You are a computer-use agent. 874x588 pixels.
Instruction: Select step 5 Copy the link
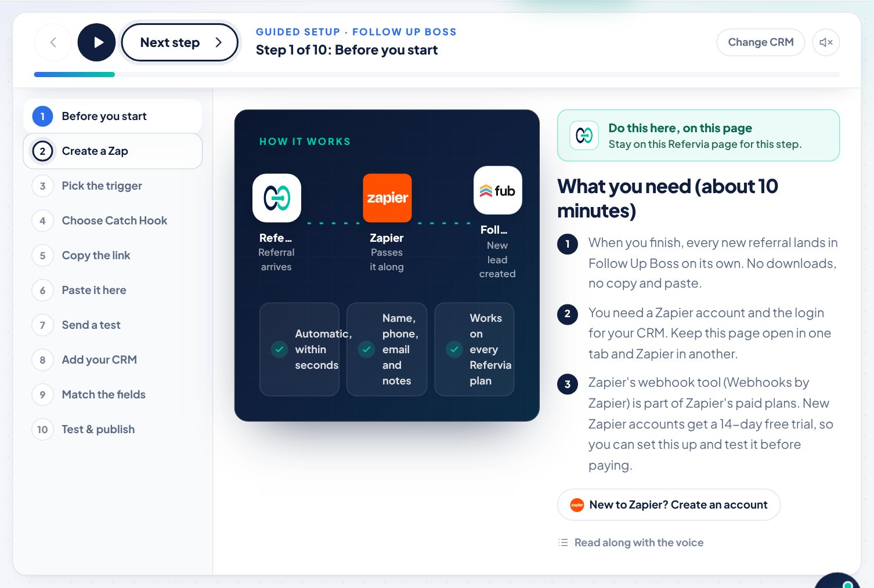113,255
